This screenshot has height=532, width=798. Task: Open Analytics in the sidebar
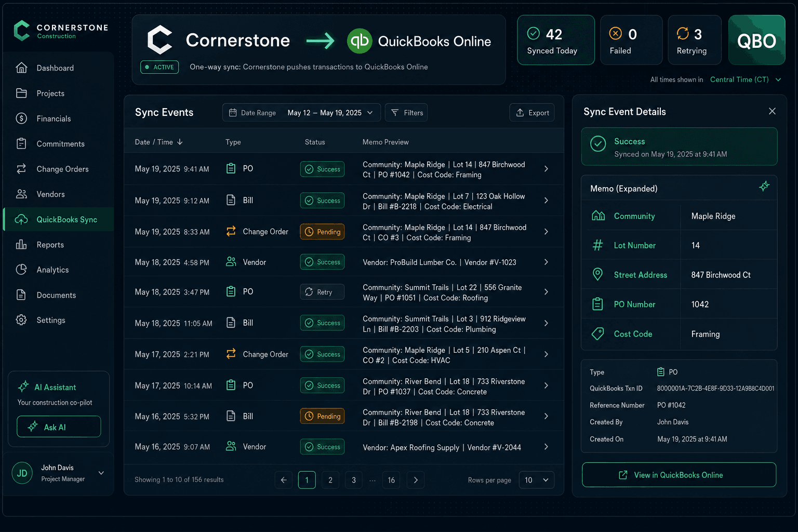[x=58, y=270]
